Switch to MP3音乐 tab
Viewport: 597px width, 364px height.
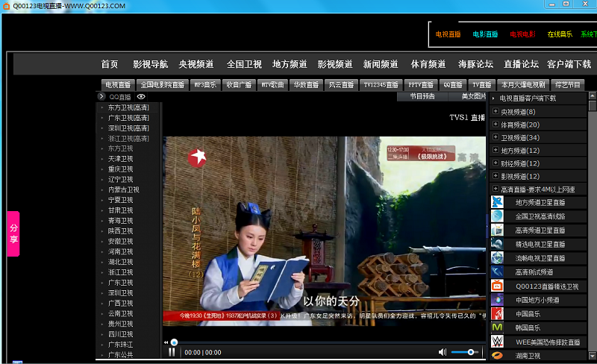coord(205,84)
